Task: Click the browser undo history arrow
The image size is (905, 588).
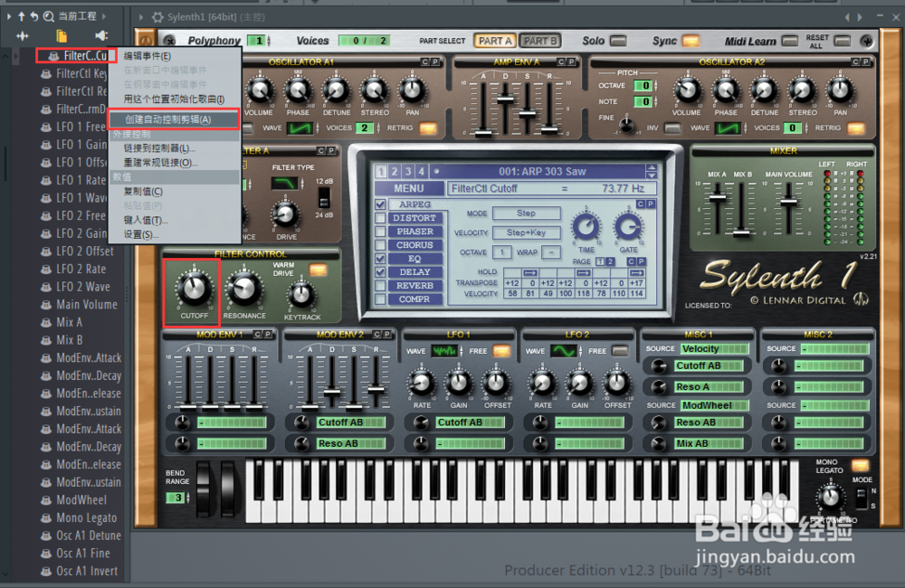Action: pos(34,16)
